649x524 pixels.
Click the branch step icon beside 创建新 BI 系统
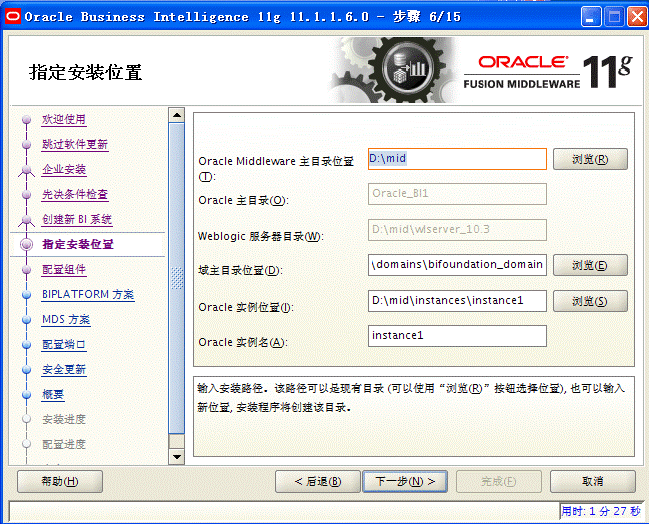(26, 220)
